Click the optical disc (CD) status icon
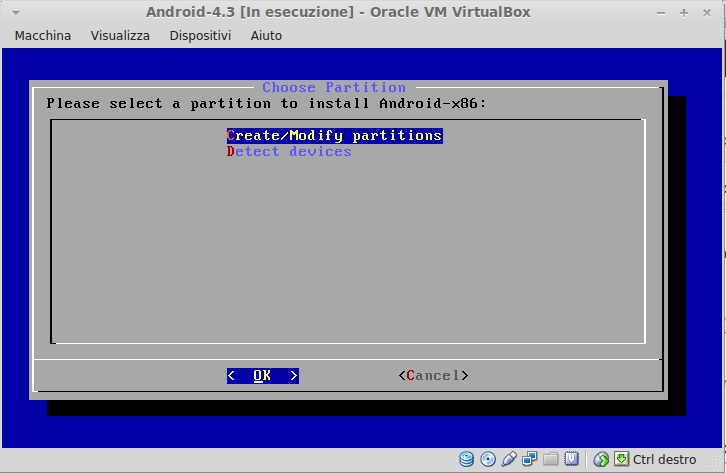This screenshot has width=726, height=473. pos(488,459)
